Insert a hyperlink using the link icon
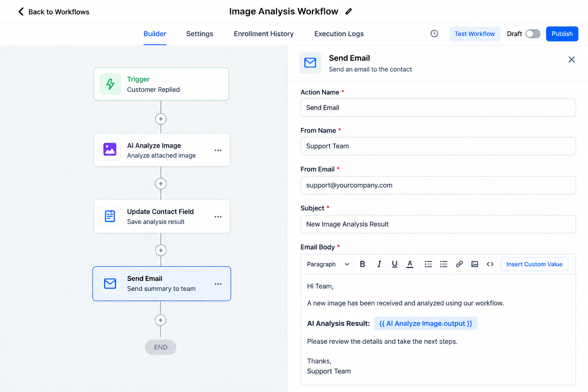This screenshot has width=588, height=392. click(x=459, y=264)
